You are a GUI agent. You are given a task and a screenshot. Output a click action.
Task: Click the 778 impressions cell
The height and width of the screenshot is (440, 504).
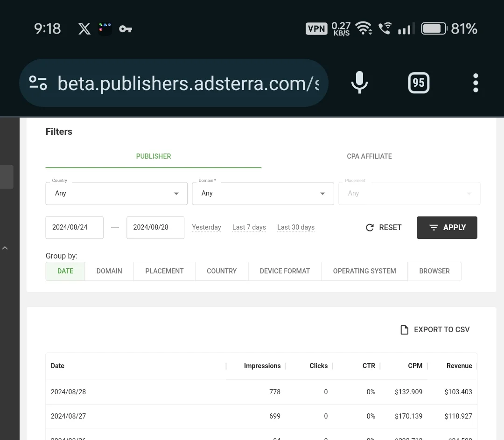[275, 392]
